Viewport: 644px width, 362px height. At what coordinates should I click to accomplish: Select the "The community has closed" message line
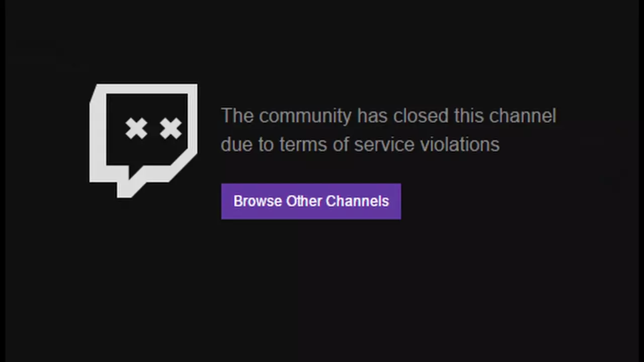click(x=388, y=116)
